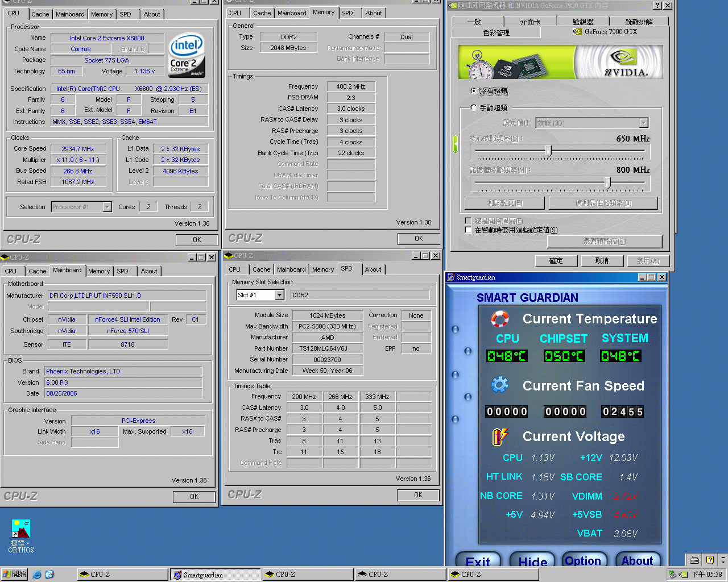Click the gear icon beside Current Fan Speed

point(499,385)
